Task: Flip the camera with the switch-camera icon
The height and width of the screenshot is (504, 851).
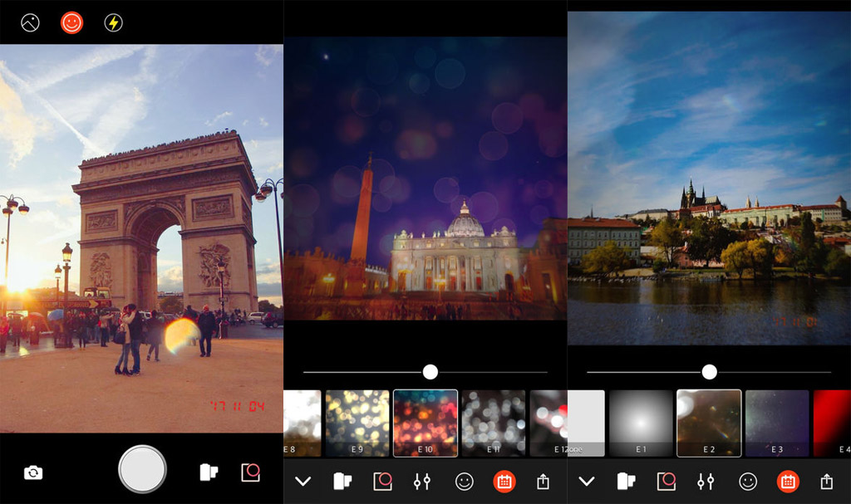Action: 33,472
